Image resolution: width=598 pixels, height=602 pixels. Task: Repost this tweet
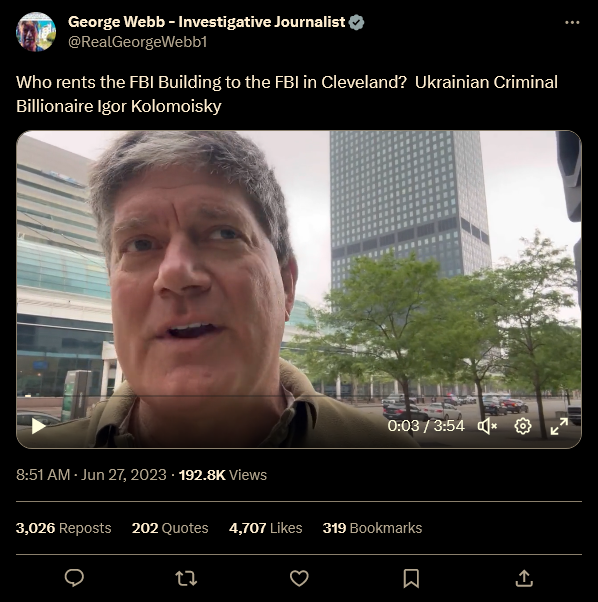click(186, 578)
